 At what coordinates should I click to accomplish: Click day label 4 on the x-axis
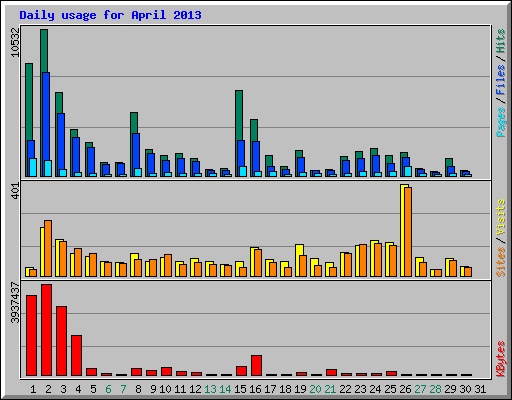tap(78, 389)
